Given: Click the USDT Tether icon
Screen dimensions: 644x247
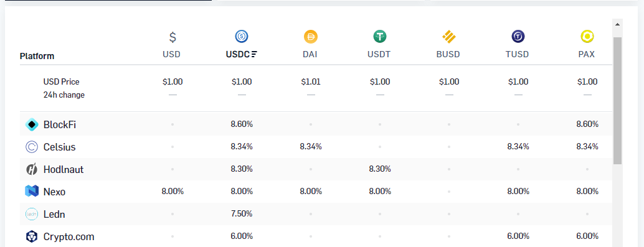Looking at the screenshot, I should (x=380, y=37).
